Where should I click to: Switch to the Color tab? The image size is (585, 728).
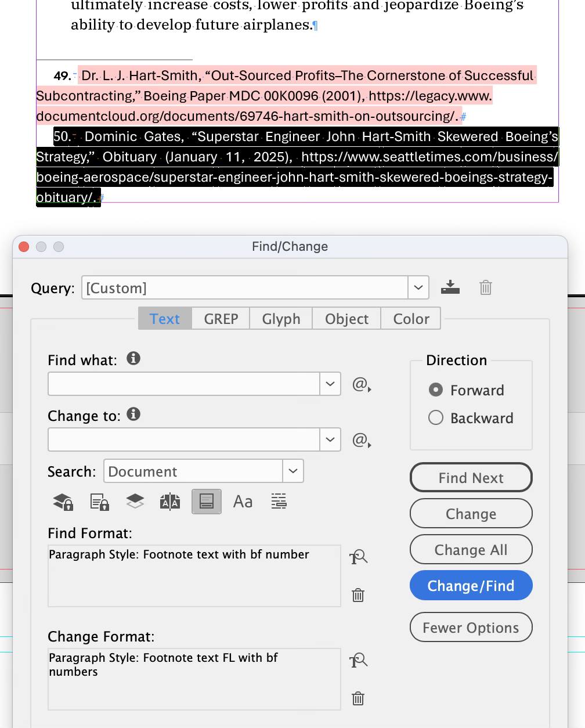(411, 319)
